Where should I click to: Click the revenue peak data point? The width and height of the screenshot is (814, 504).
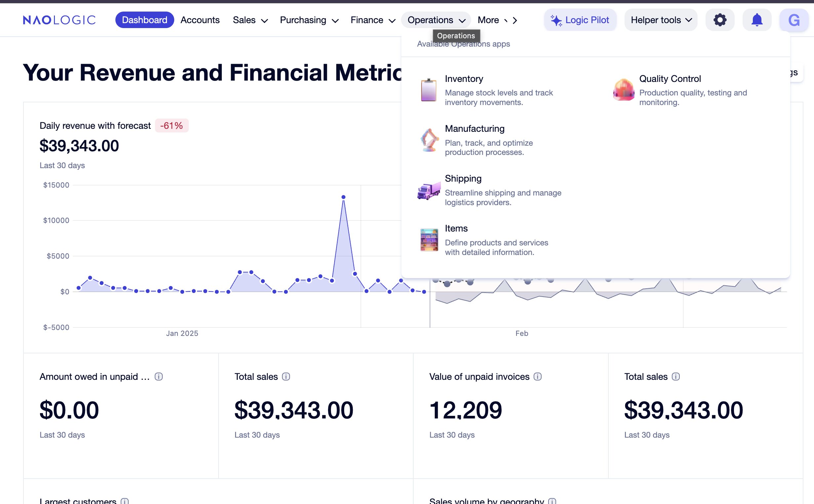343,197
